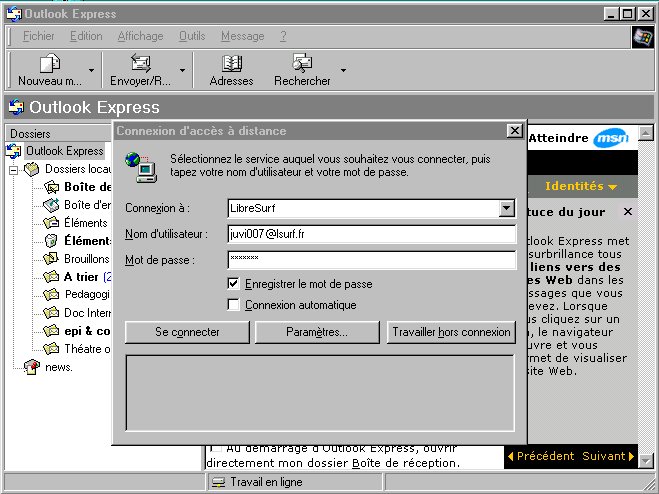Open the Brouillons drafts folder icon
This screenshot has width=659, height=494.
pos(51,259)
